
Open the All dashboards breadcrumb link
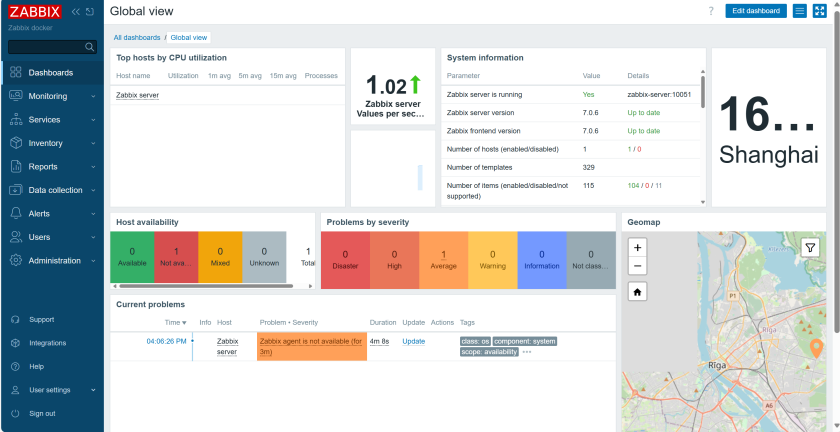coord(137,38)
